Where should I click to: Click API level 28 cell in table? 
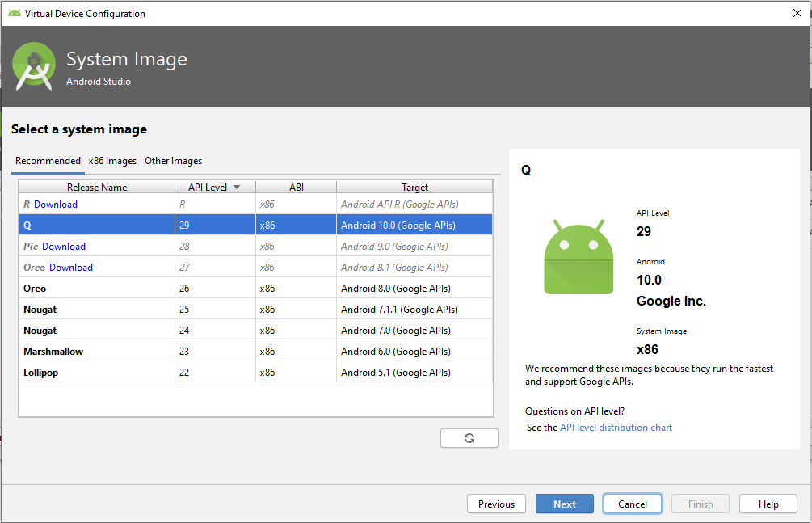tap(216, 247)
